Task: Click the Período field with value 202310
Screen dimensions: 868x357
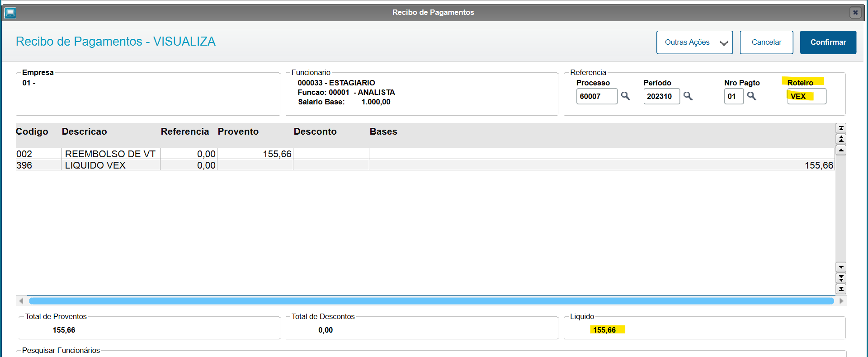Action: coord(661,96)
